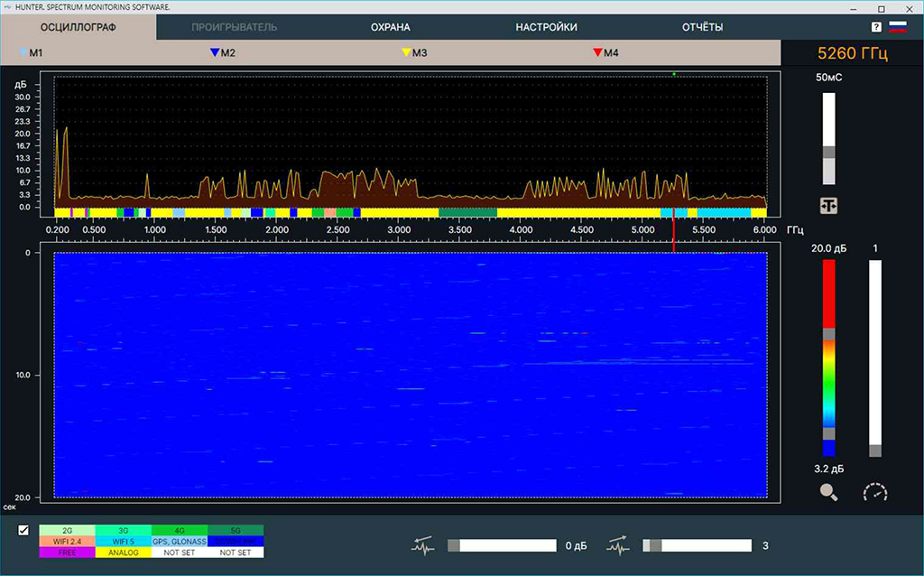Open the ОХРАНА tab

click(390, 27)
